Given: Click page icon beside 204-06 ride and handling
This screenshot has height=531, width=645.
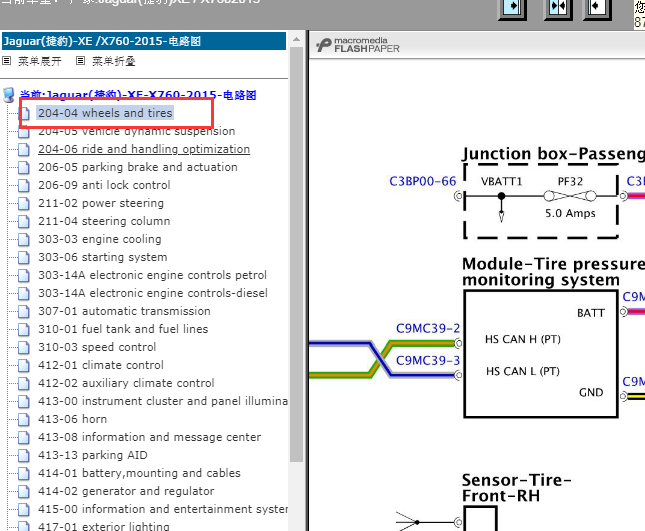Looking at the screenshot, I should point(24,149).
